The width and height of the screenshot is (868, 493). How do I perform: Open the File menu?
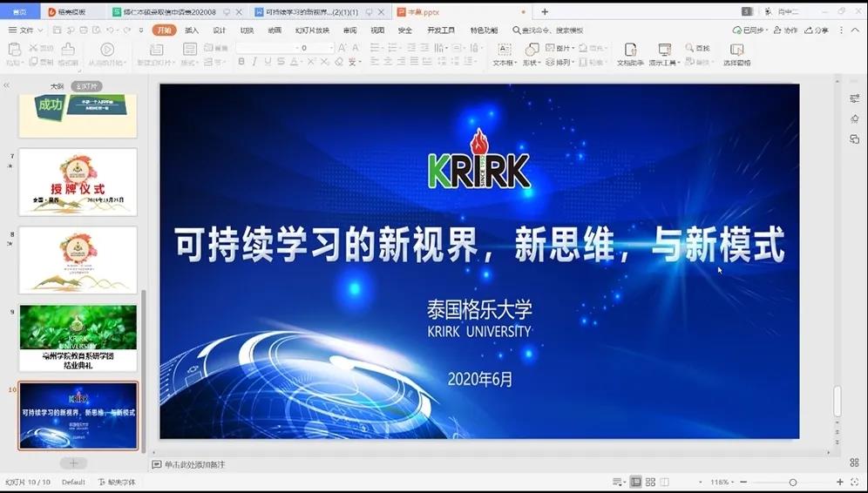[26, 30]
